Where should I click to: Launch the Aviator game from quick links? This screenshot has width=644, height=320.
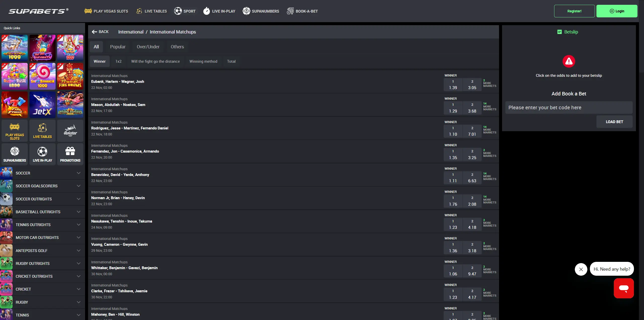click(x=70, y=130)
